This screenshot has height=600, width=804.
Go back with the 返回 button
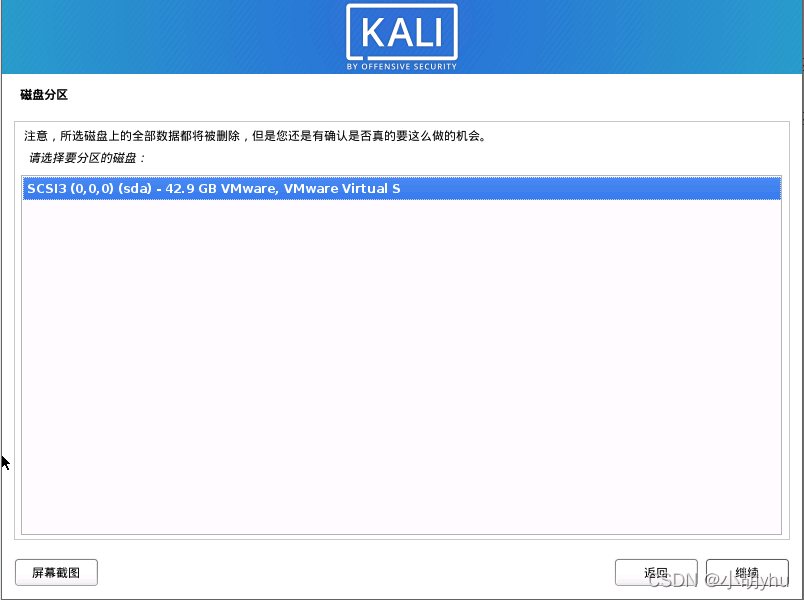click(x=656, y=572)
